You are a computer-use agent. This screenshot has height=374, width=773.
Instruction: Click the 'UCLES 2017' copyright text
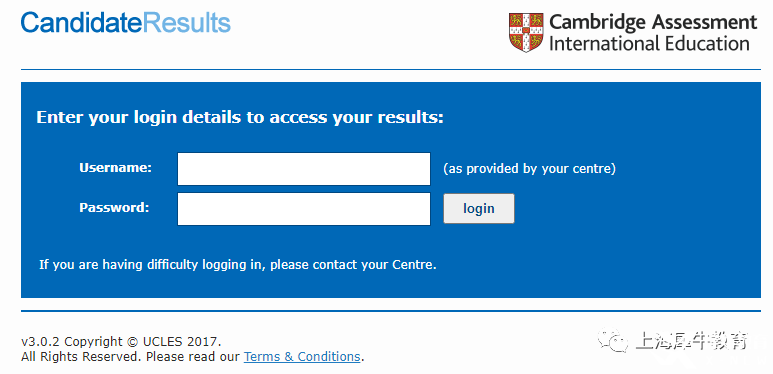coord(180,341)
